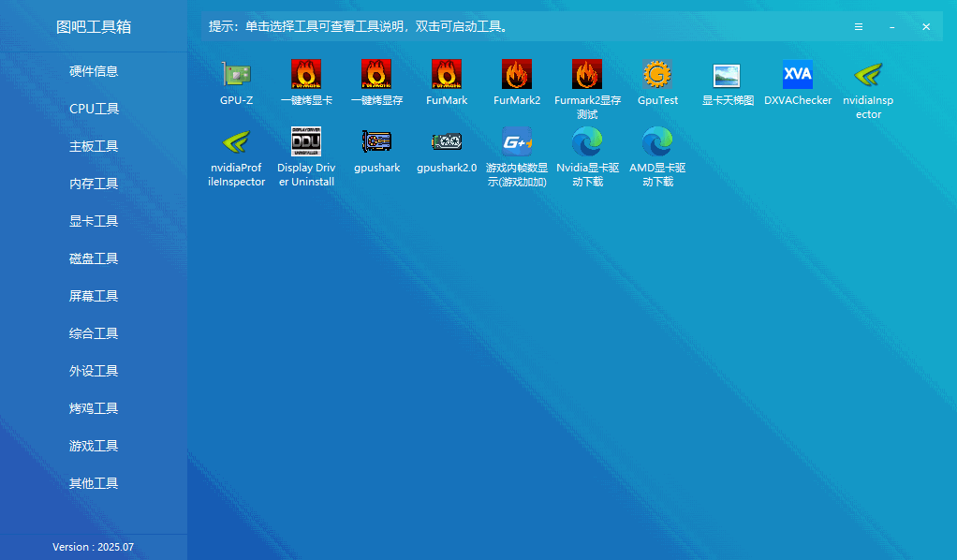
Task: Open the 综合工具 category
Action: [x=94, y=333]
